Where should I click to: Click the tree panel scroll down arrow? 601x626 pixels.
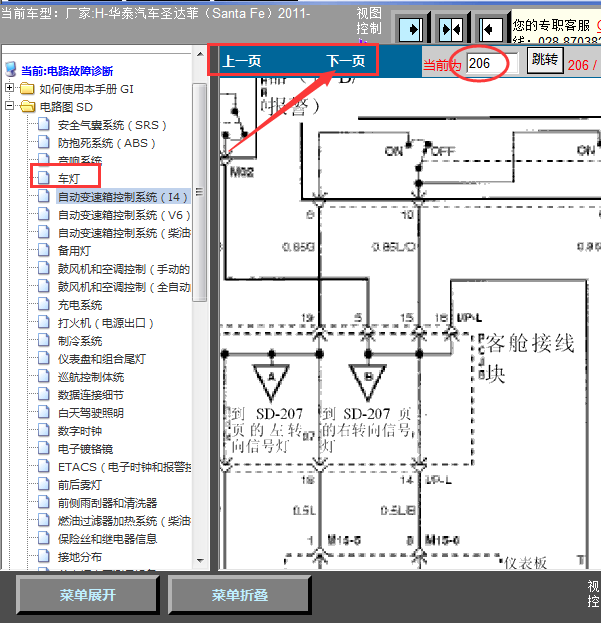[x=200, y=561]
